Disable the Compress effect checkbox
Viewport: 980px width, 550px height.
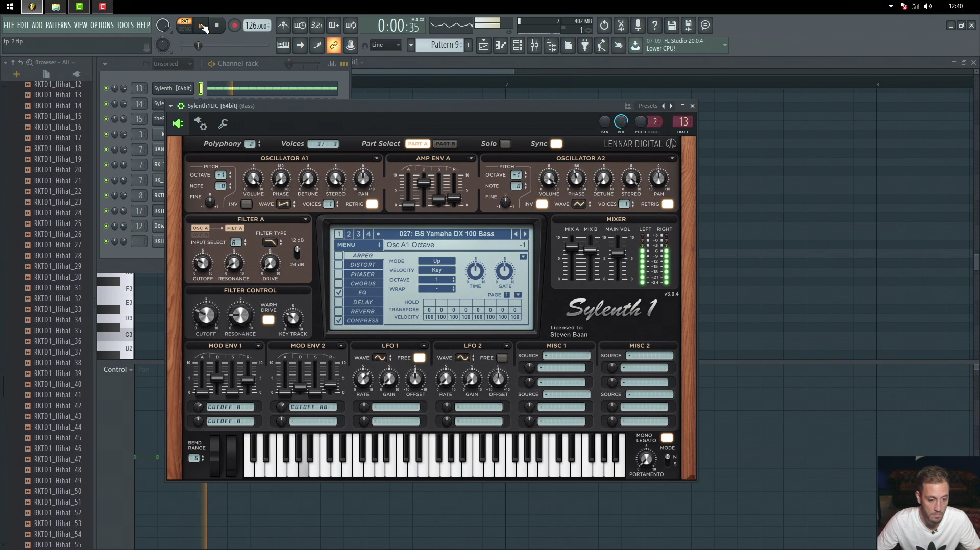coord(338,321)
